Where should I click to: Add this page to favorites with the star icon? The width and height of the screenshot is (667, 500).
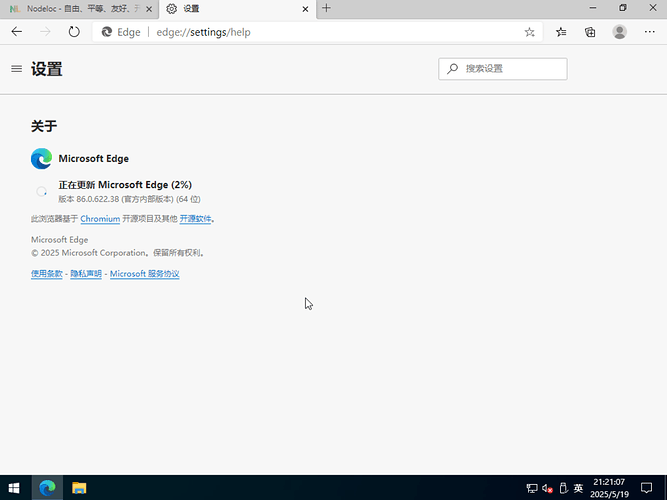tap(529, 32)
